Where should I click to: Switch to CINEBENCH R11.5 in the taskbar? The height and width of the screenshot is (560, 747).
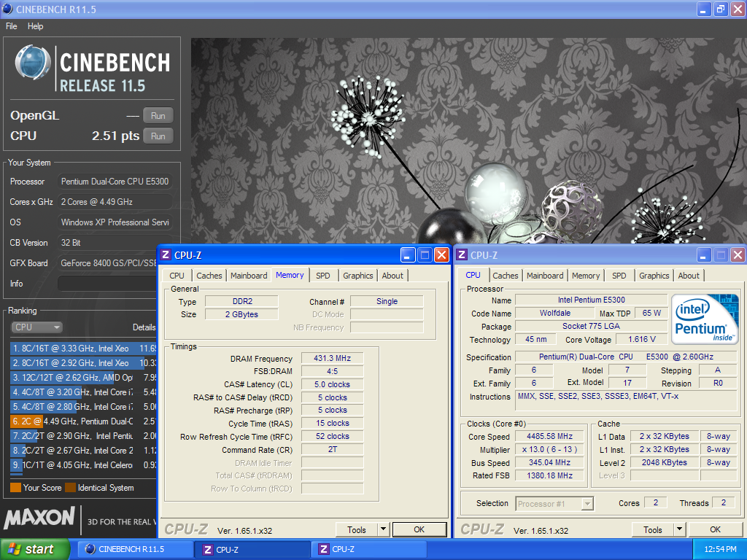tap(135, 550)
